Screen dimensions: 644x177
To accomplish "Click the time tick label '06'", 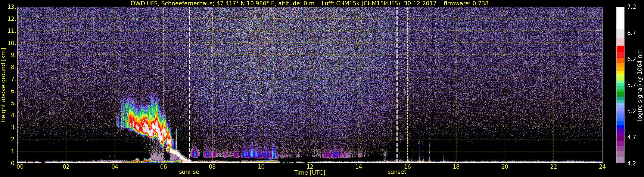I will pos(164,167).
